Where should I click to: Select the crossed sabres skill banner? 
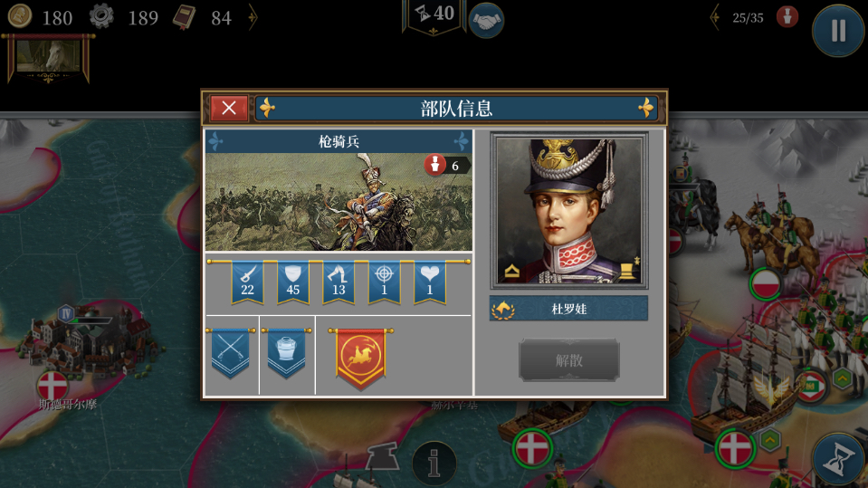[230, 353]
